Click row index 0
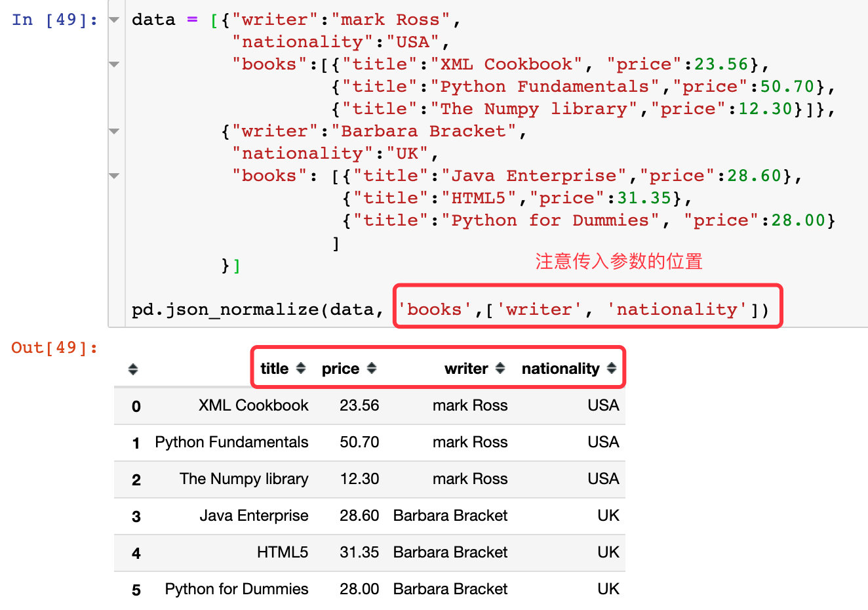 (x=136, y=407)
